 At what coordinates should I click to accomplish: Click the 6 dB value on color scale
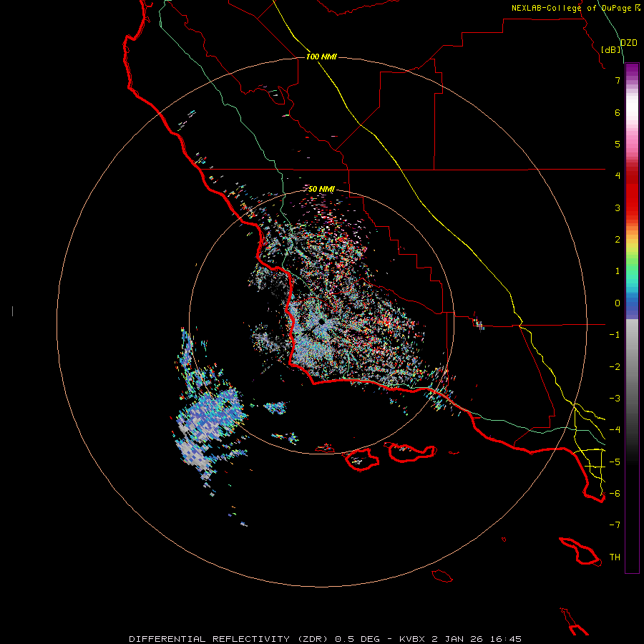[x=618, y=112]
